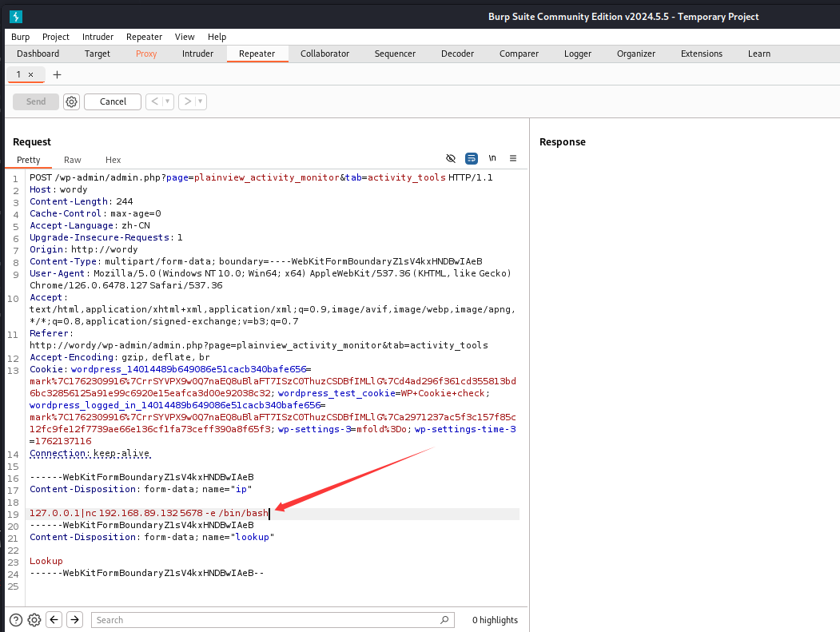Viewport: 840px width, 632px height.
Task: Switch to Target tab
Action: [97, 54]
